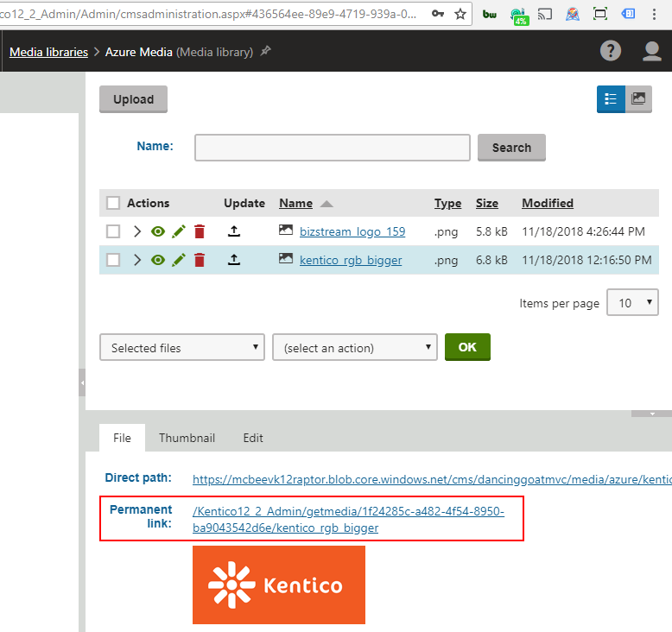Screen dimensions: 672x632
Task: Check the kentico_rgb_bigger row checkbox
Action: (113, 260)
